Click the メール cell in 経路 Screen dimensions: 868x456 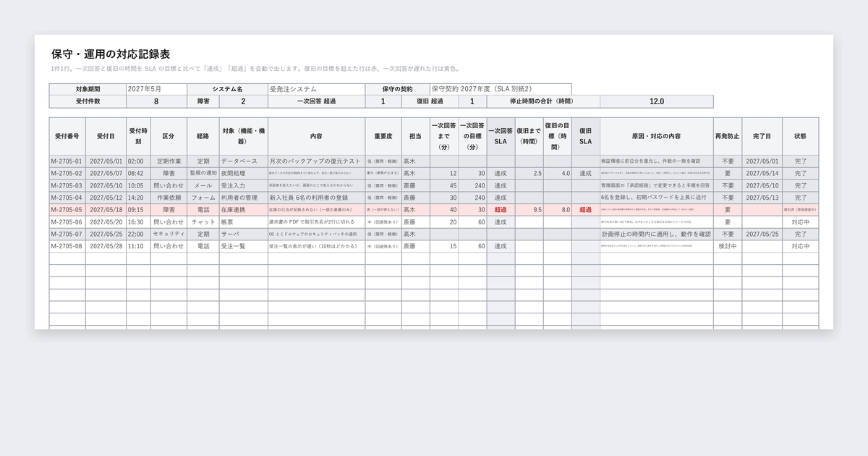[x=203, y=185]
